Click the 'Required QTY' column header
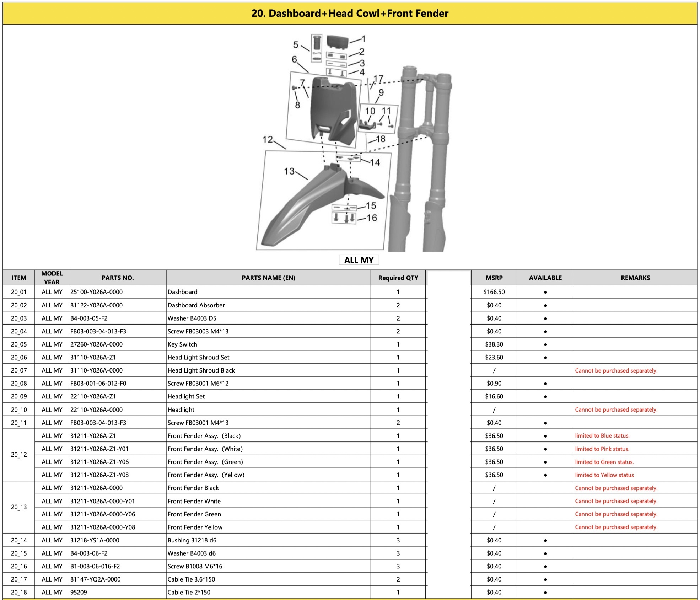The width and height of the screenshot is (700, 600). tap(398, 278)
